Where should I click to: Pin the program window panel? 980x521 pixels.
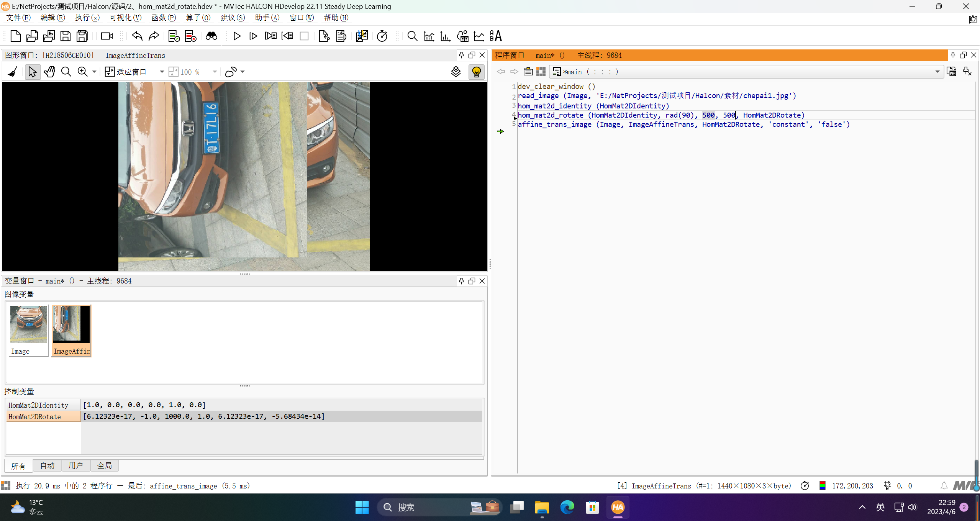click(x=952, y=55)
